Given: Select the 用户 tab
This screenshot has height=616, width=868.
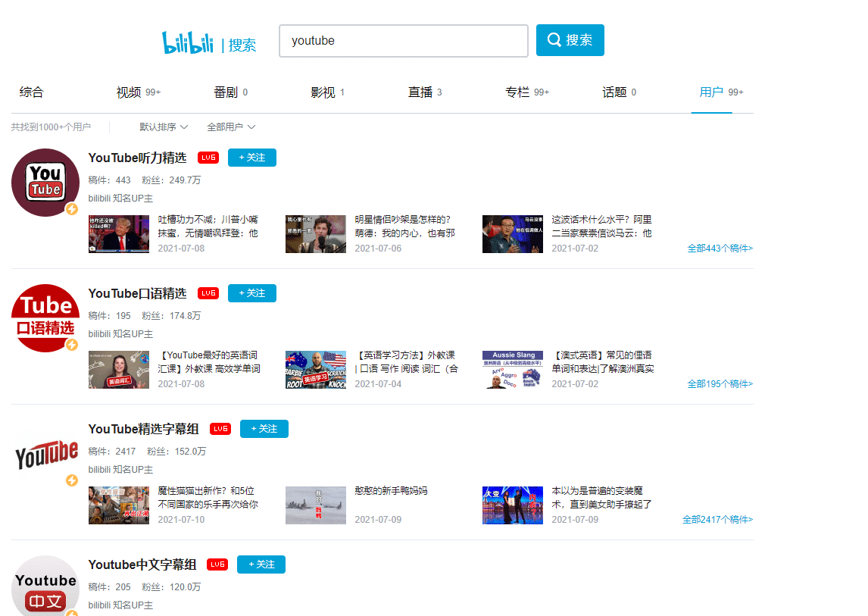Looking at the screenshot, I should click(x=721, y=92).
